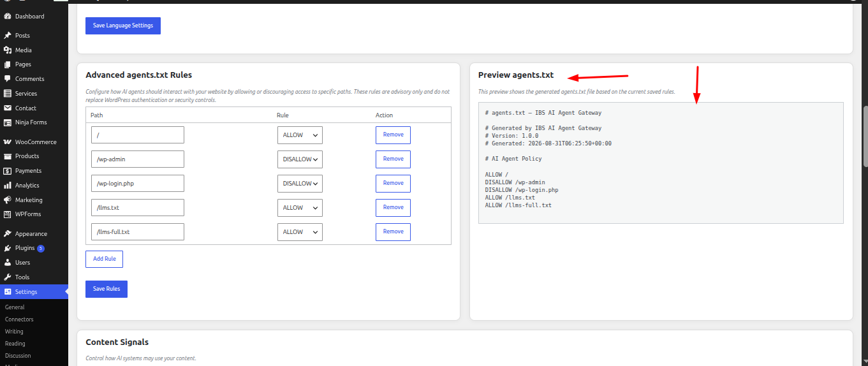Open the Reading settings submenu

pos(15,344)
